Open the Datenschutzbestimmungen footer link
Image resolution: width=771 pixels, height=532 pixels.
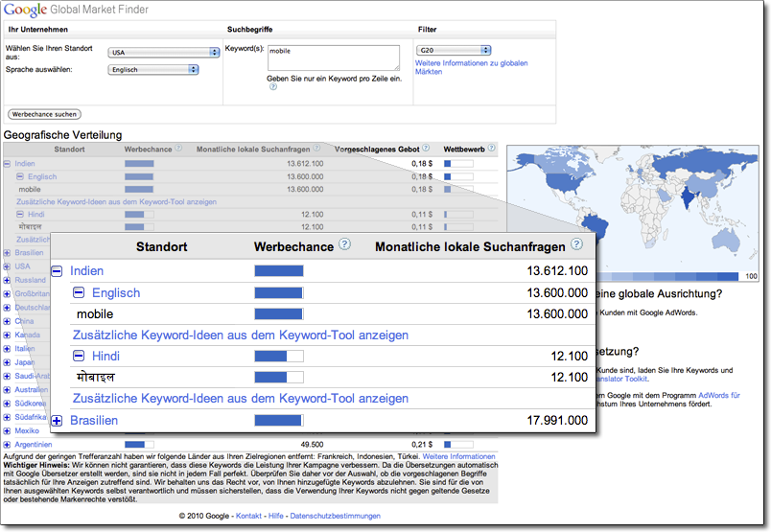pos(335,516)
